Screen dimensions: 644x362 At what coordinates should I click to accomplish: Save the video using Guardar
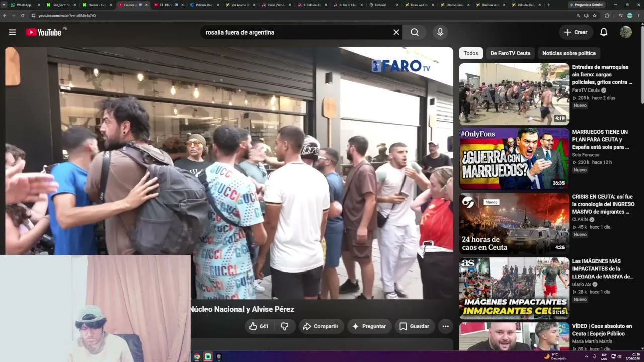coord(415,326)
